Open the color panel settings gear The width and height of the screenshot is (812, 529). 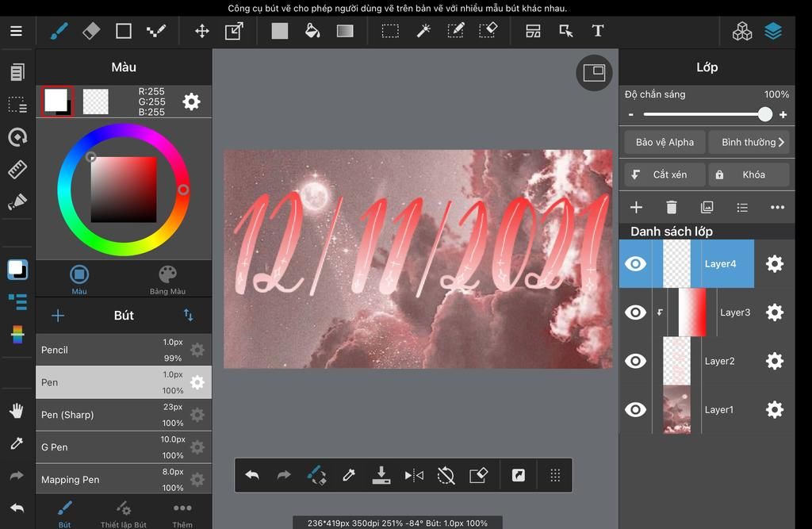coord(191,102)
